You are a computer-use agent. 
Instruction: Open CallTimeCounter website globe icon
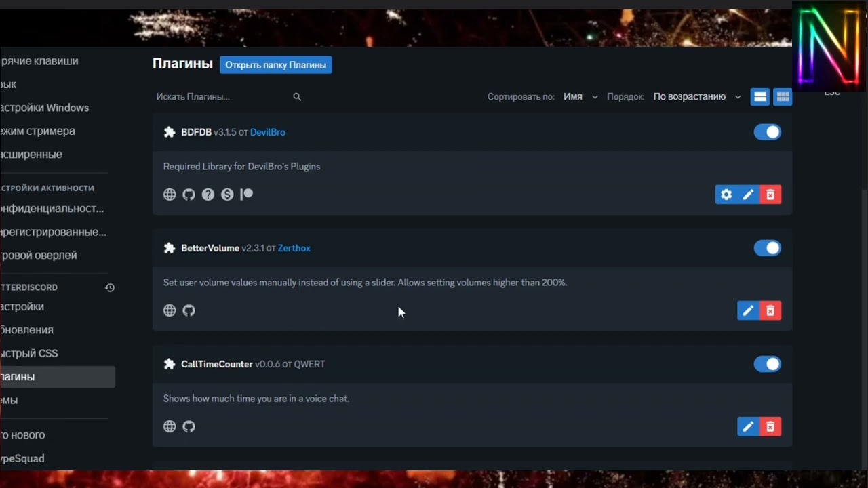pos(170,426)
